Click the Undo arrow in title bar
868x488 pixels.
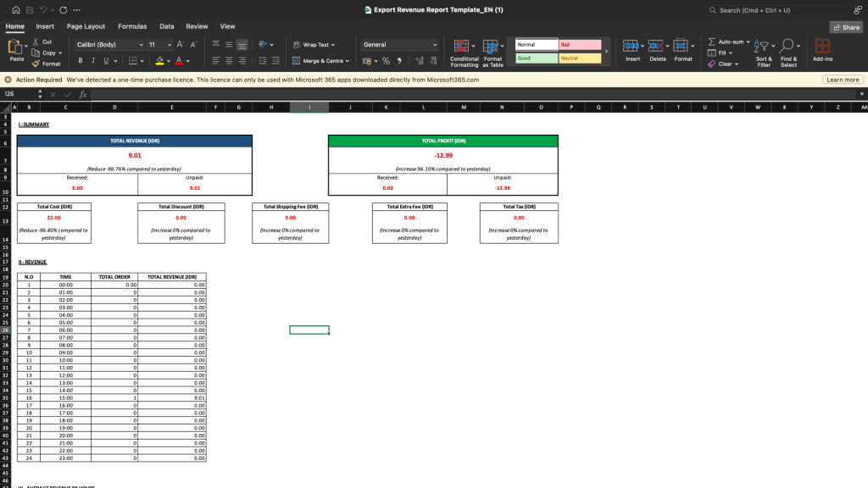(43, 10)
